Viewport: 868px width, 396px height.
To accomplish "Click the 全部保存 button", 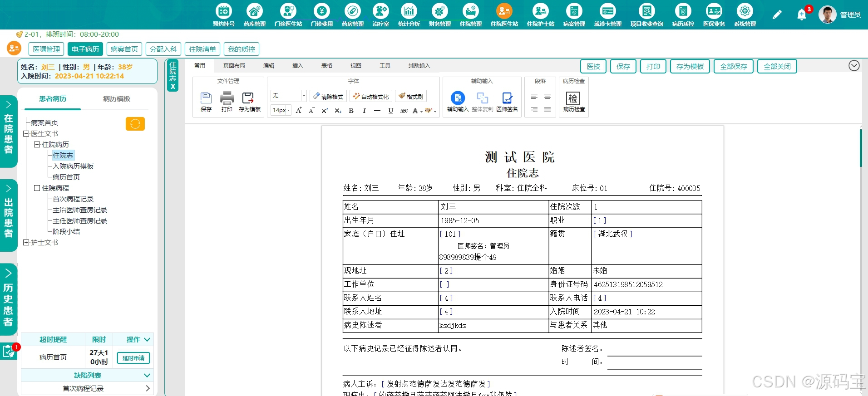I will pyautogui.click(x=733, y=66).
